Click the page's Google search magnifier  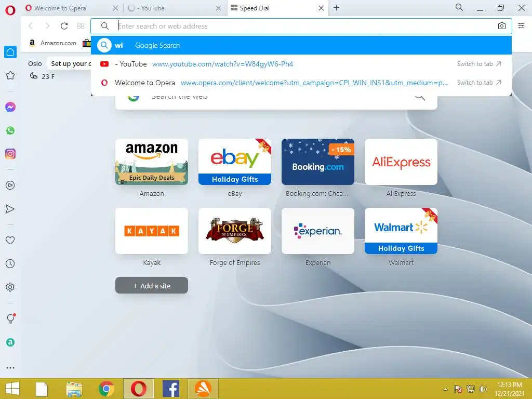point(420,98)
